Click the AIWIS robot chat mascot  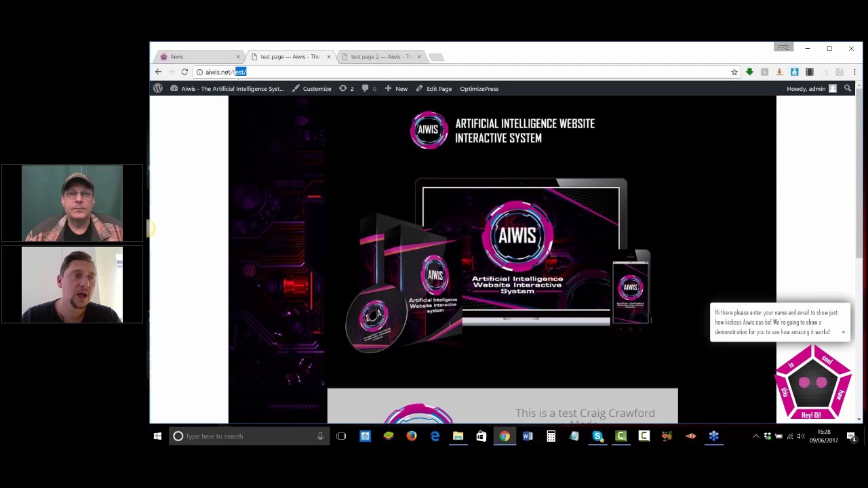pos(813,383)
